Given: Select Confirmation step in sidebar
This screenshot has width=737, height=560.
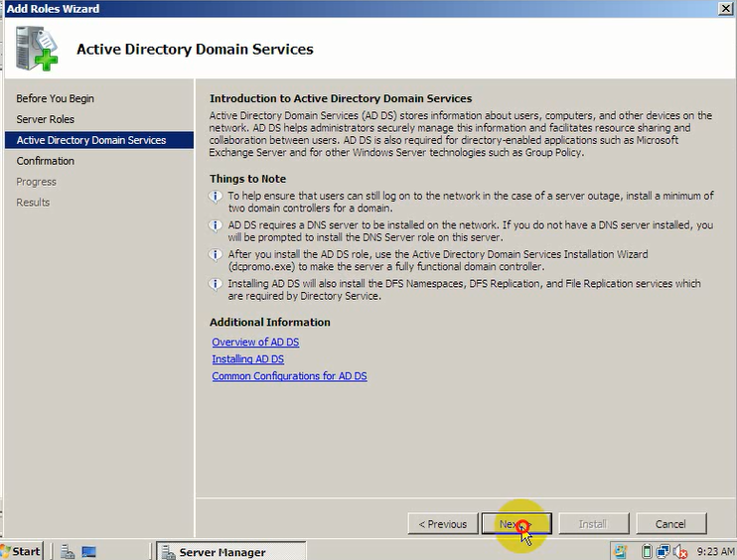Looking at the screenshot, I should [45, 161].
